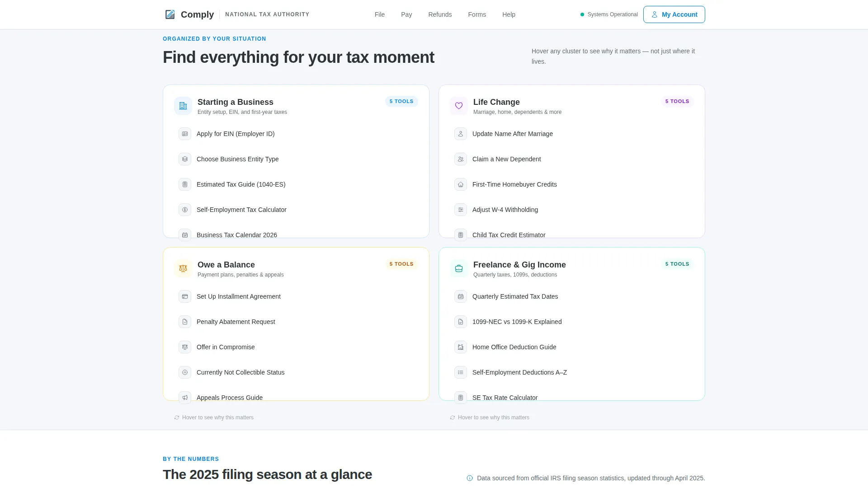
Task: Click the Freelance & Gig Income briefcase icon
Action: pyautogui.click(x=459, y=268)
